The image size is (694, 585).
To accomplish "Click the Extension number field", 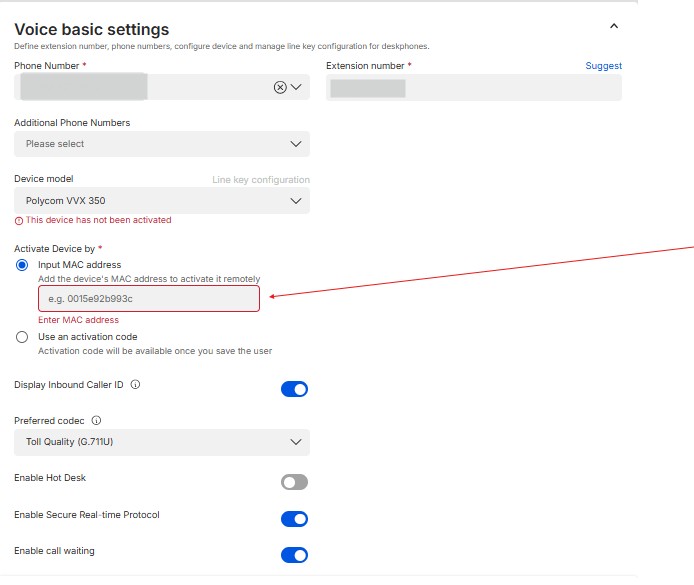I will [474, 88].
